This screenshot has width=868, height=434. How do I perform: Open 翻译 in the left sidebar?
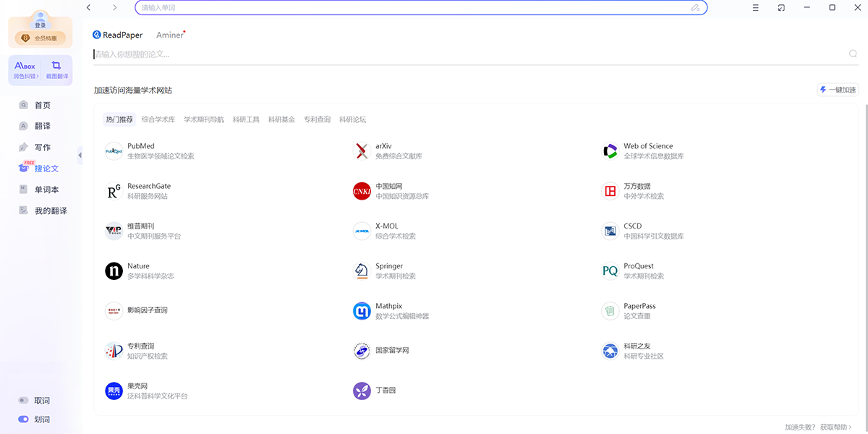[42, 127]
